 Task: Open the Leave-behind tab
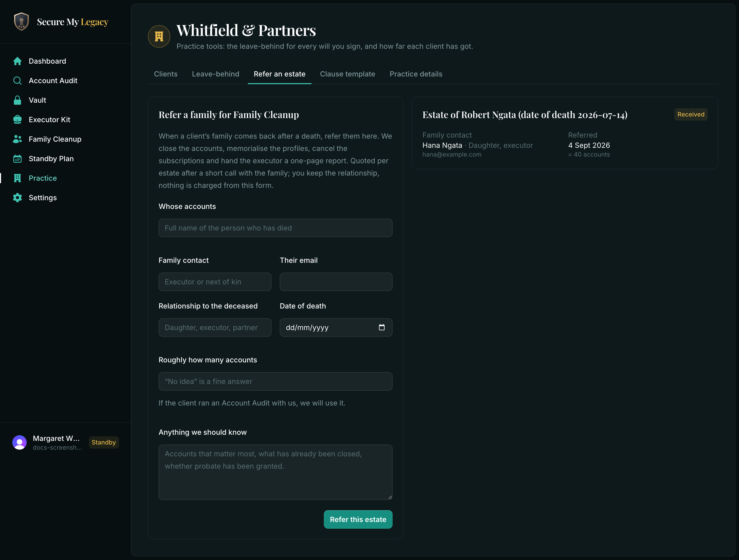click(x=216, y=74)
